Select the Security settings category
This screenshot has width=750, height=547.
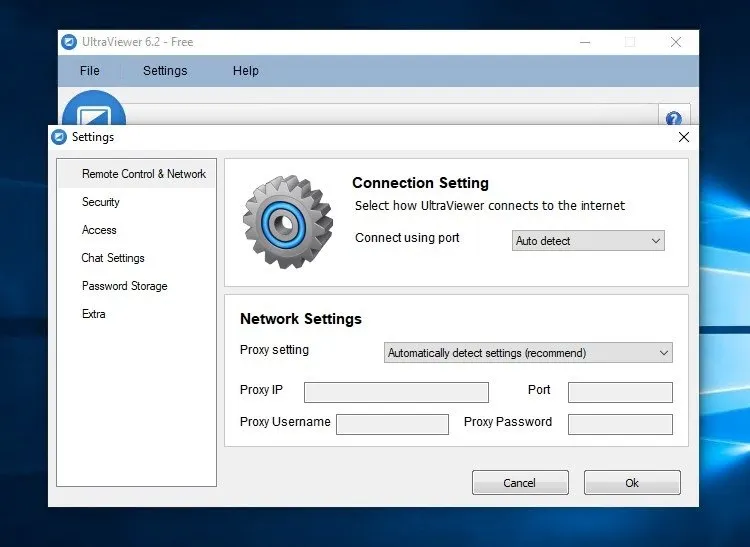pyautogui.click(x=100, y=202)
